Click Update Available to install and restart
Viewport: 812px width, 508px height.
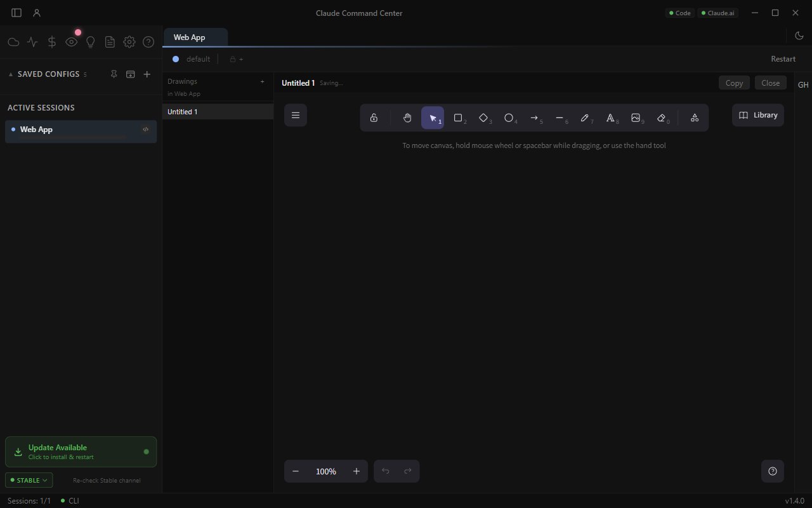(81, 452)
